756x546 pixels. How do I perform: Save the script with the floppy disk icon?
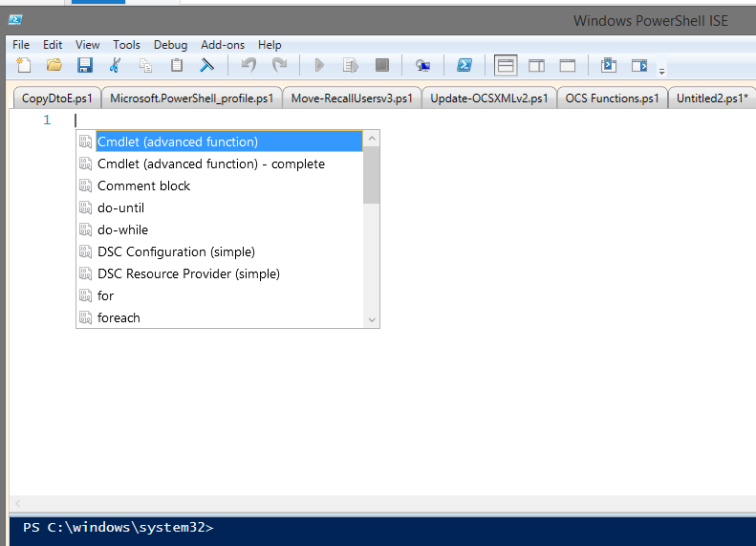[x=85, y=65]
